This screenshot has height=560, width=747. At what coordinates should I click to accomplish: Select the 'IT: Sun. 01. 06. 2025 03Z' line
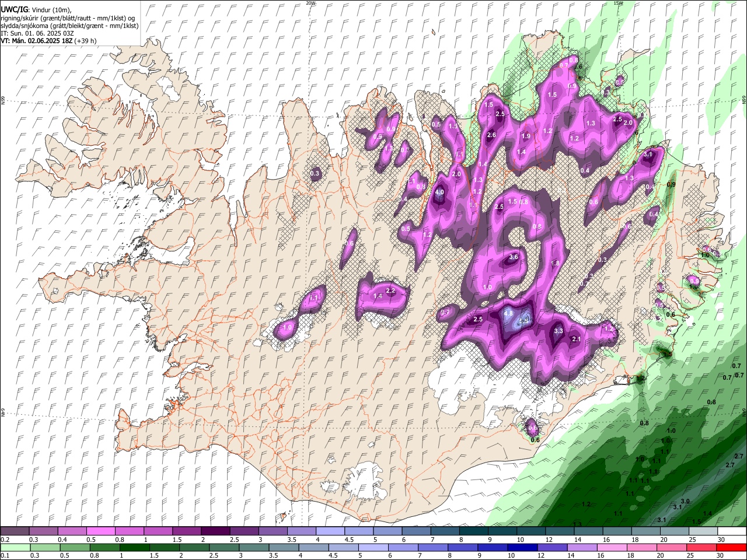pos(37,33)
